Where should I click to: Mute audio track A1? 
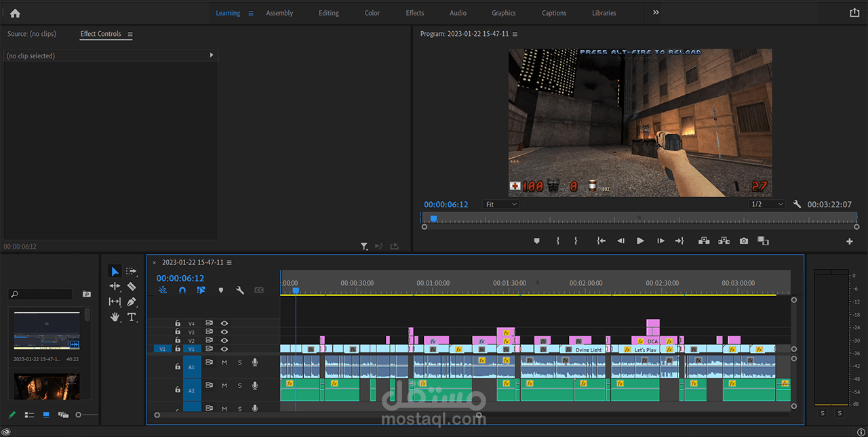(224, 362)
